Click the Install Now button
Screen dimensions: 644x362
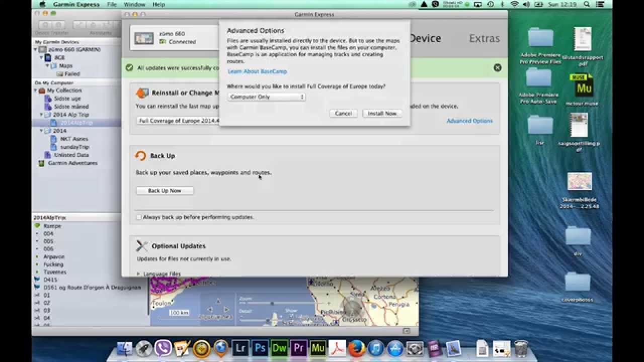382,113
